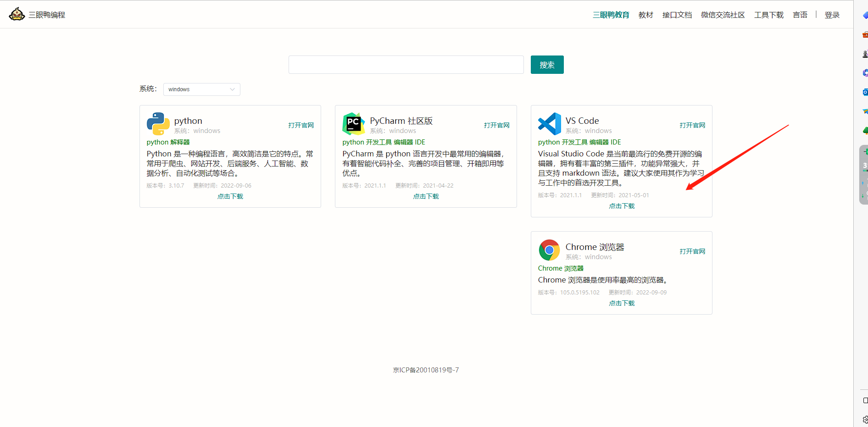This screenshot has height=427, width=868.
Task: Click update date 2022-09-06 on python card
Action: tap(236, 186)
